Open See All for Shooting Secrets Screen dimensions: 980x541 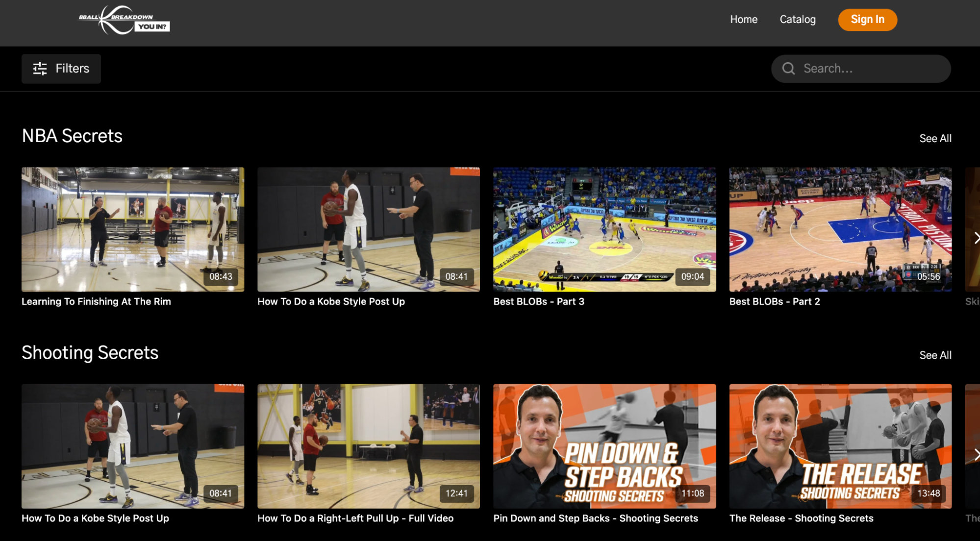[x=935, y=355]
